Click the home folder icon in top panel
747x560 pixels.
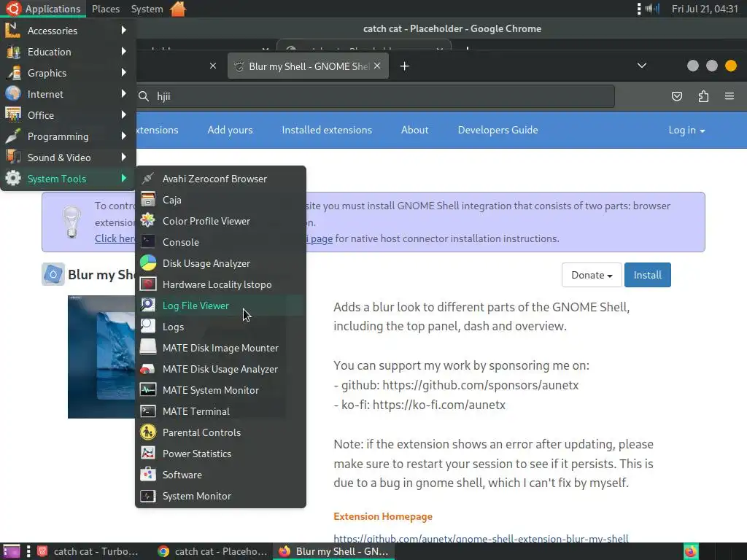(178, 9)
